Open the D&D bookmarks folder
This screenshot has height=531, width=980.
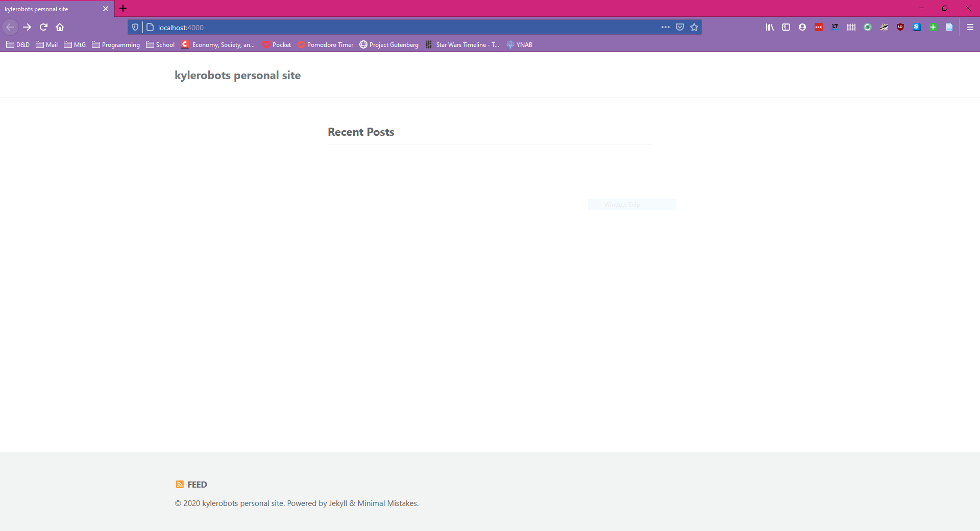click(18, 45)
